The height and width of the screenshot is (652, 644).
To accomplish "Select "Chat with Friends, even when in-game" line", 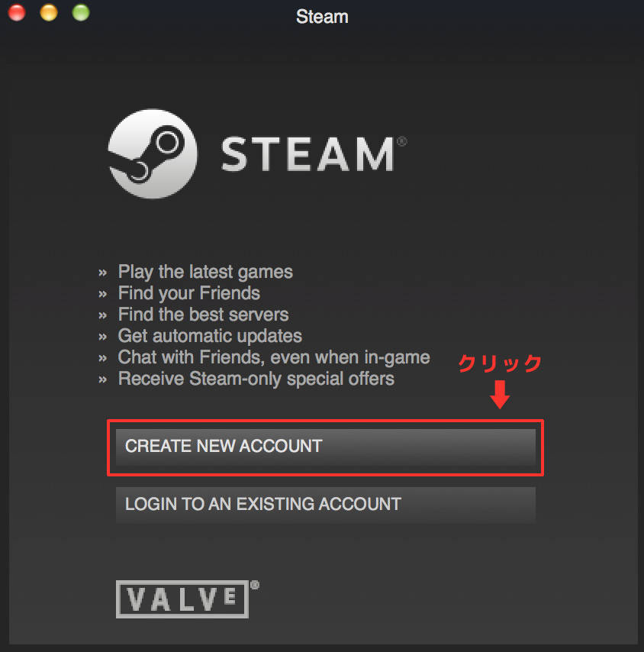I will (274, 357).
